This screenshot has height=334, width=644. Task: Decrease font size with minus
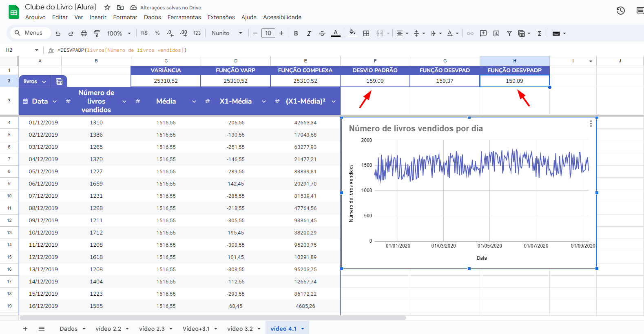pyautogui.click(x=255, y=33)
